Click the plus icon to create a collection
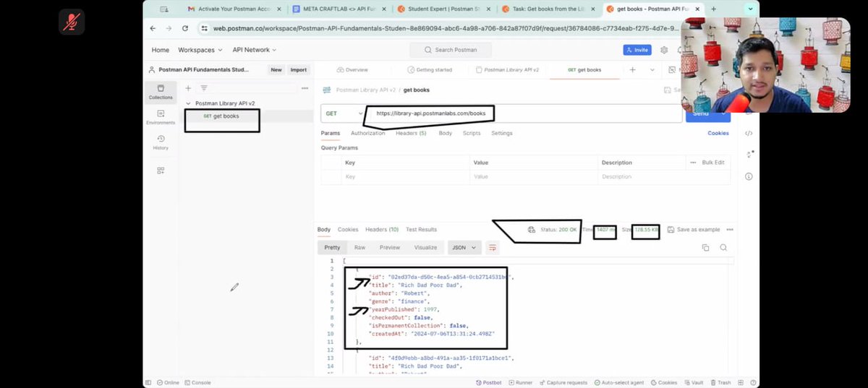 click(189, 88)
